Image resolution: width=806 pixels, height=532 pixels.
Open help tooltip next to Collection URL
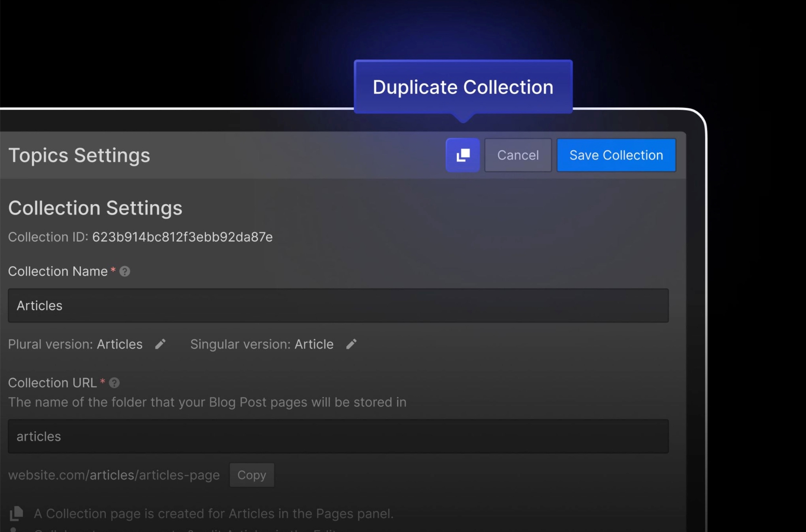click(x=114, y=383)
